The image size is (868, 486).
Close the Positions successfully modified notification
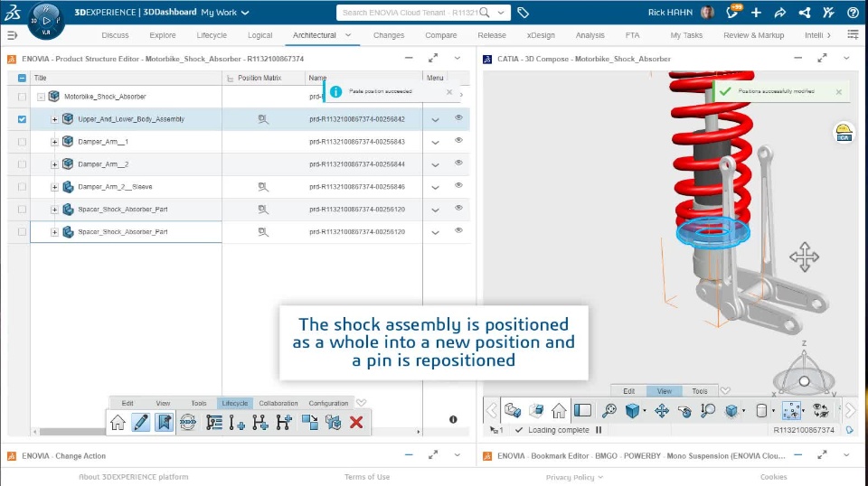point(839,92)
